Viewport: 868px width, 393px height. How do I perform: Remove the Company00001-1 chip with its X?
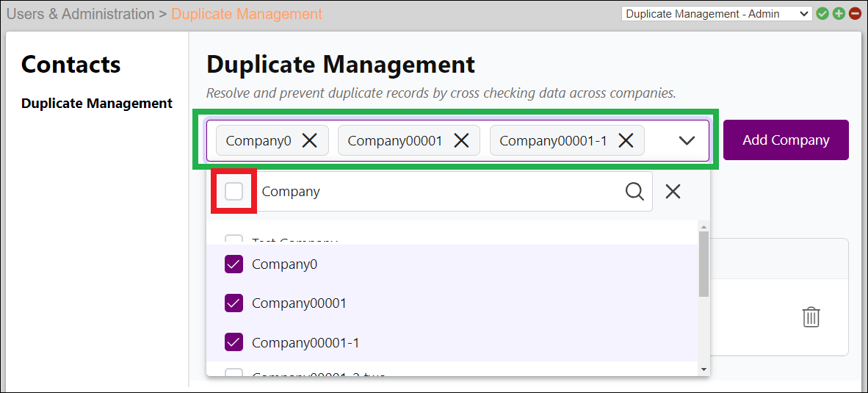626,140
